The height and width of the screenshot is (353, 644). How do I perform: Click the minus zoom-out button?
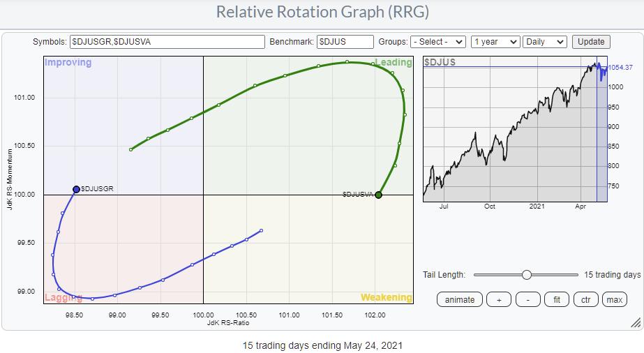pos(528,300)
